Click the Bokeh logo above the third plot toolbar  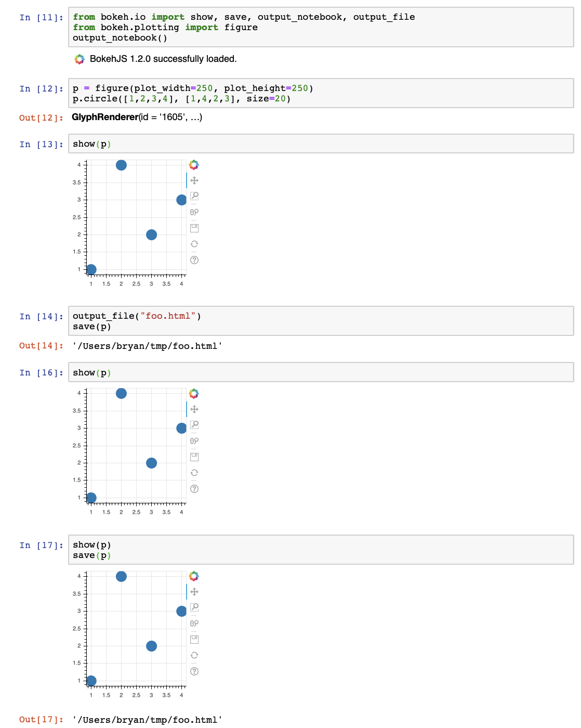click(194, 576)
